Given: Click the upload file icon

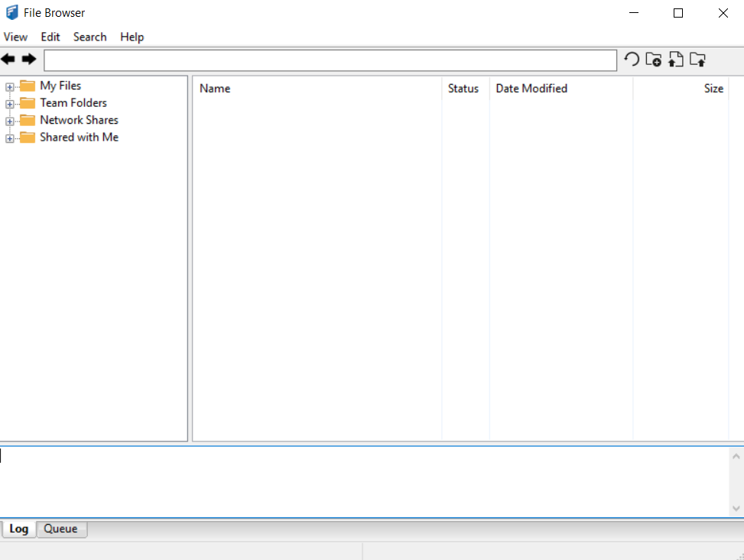Looking at the screenshot, I should coord(675,60).
